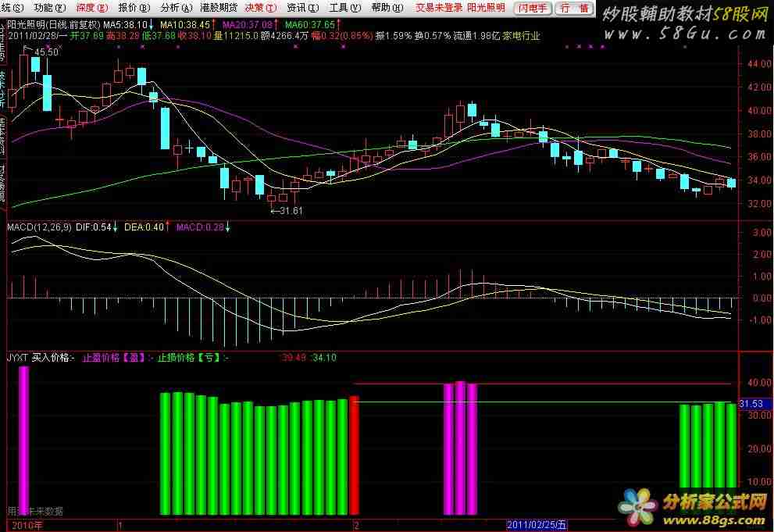The width and height of the screenshot is (774, 532).
Task: Click the 家电行业 sector link
Action: pyautogui.click(x=521, y=36)
